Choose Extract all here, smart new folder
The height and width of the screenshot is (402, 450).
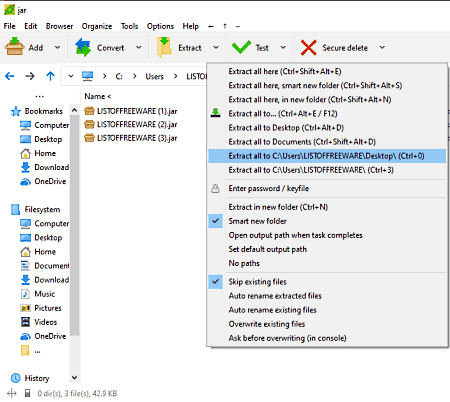coord(327,85)
